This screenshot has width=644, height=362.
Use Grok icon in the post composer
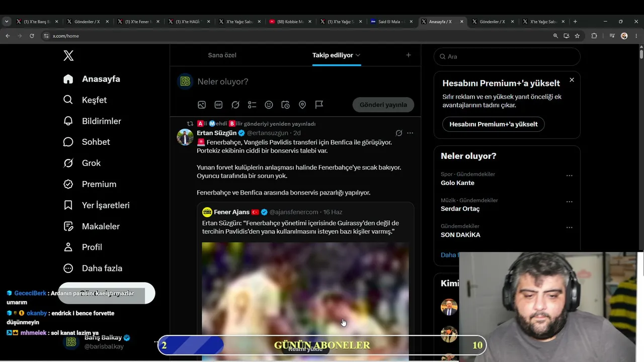(235, 105)
